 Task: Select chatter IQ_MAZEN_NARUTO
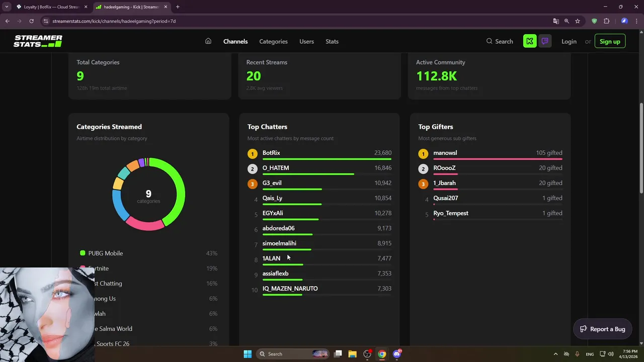(x=290, y=289)
